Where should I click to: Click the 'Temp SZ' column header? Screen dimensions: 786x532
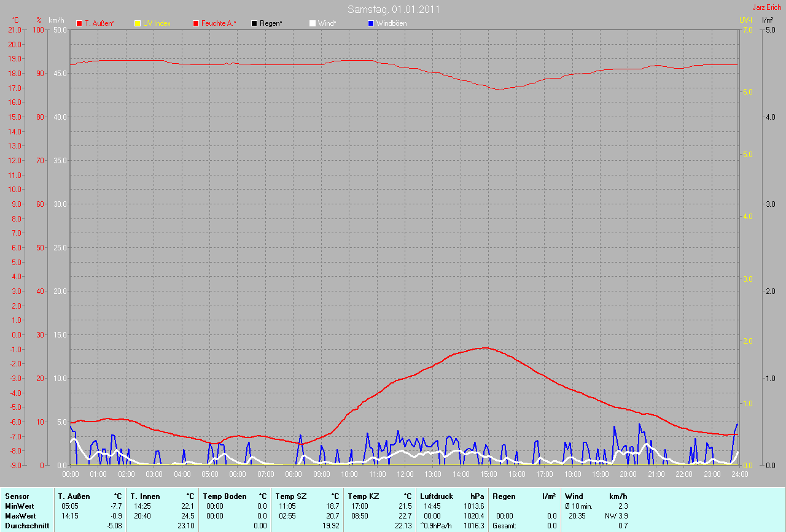click(x=291, y=496)
